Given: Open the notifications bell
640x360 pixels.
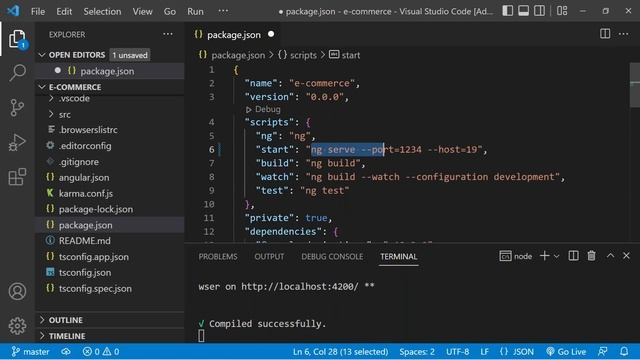Looking at the screenshot, I should 624,351.
